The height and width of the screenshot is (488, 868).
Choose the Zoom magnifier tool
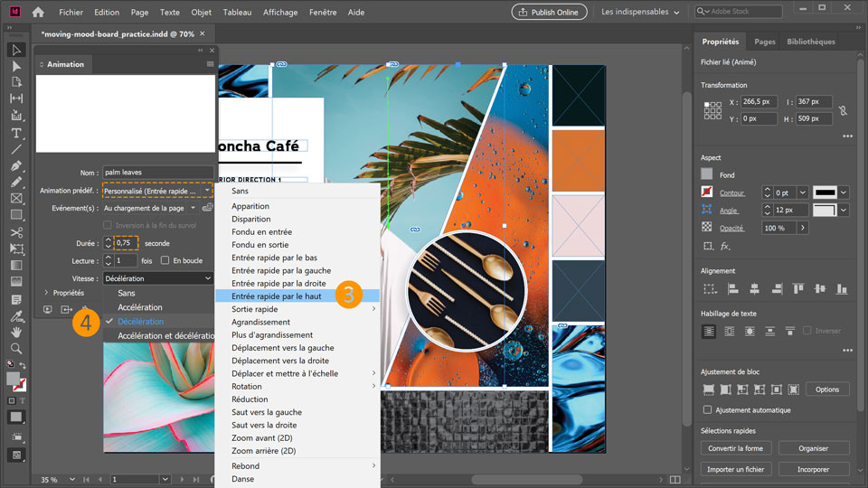click(x=16, y=348)
